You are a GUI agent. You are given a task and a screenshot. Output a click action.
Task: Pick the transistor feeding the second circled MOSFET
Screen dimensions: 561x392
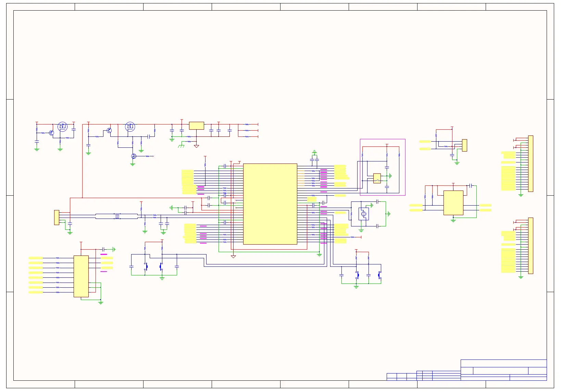click(x=109, y=130)
